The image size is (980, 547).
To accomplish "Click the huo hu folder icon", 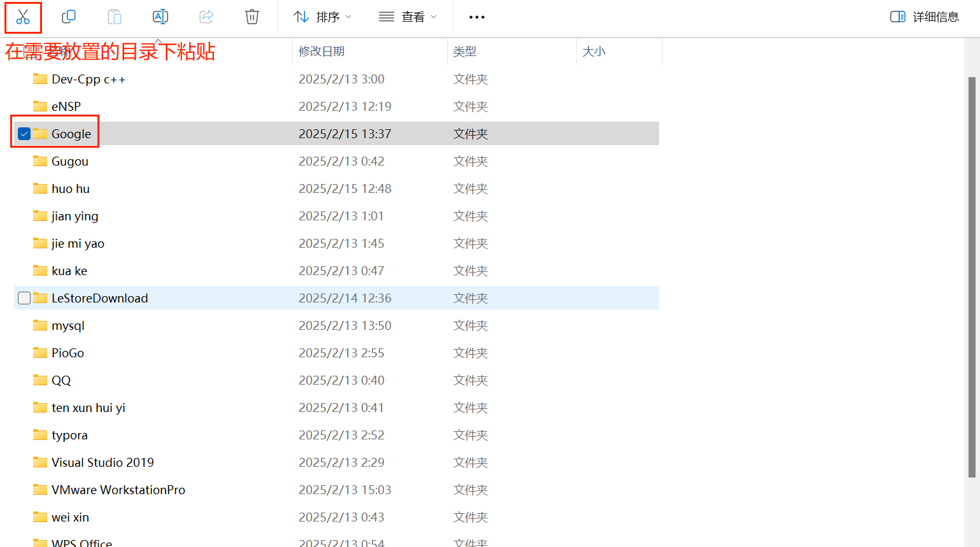I will 40,188.
